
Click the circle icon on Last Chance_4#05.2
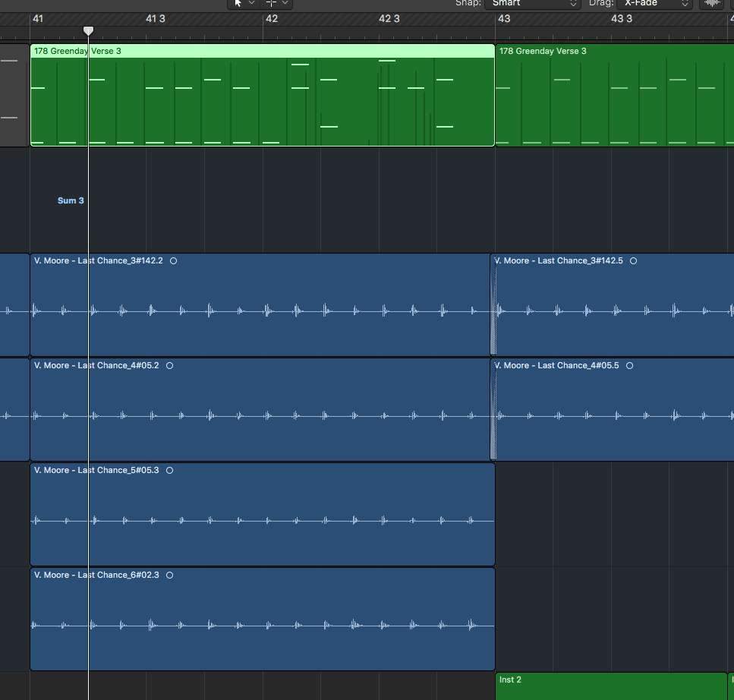(169, 366)
